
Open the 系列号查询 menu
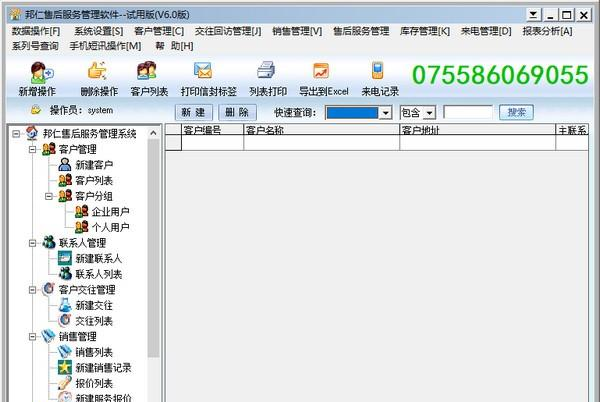(x=35, y=46)
